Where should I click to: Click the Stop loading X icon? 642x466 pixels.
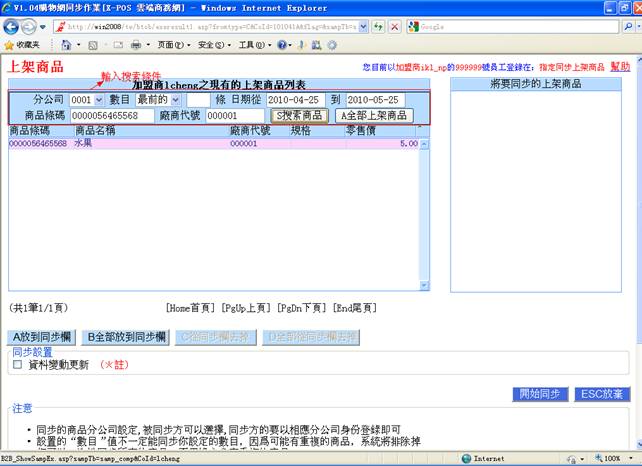[x=395, y=26]
